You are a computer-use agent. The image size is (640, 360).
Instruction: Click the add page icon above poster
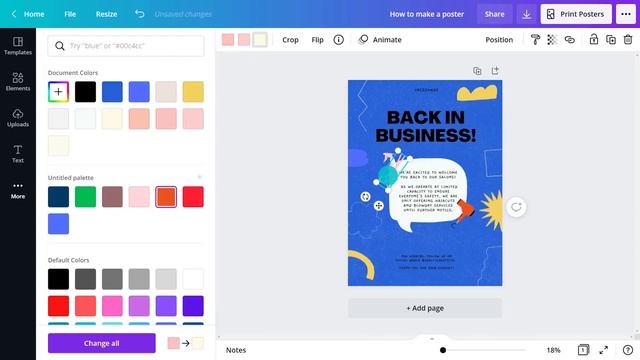click(495, 71)
